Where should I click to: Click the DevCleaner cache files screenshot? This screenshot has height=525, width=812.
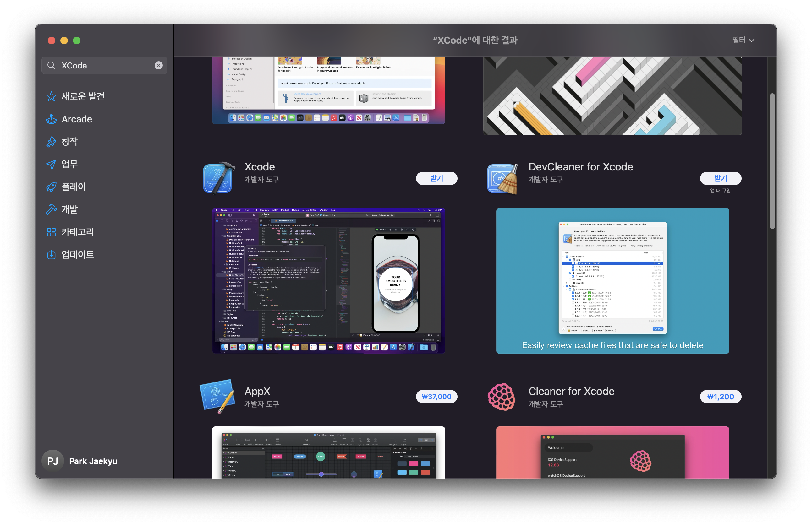612,281
